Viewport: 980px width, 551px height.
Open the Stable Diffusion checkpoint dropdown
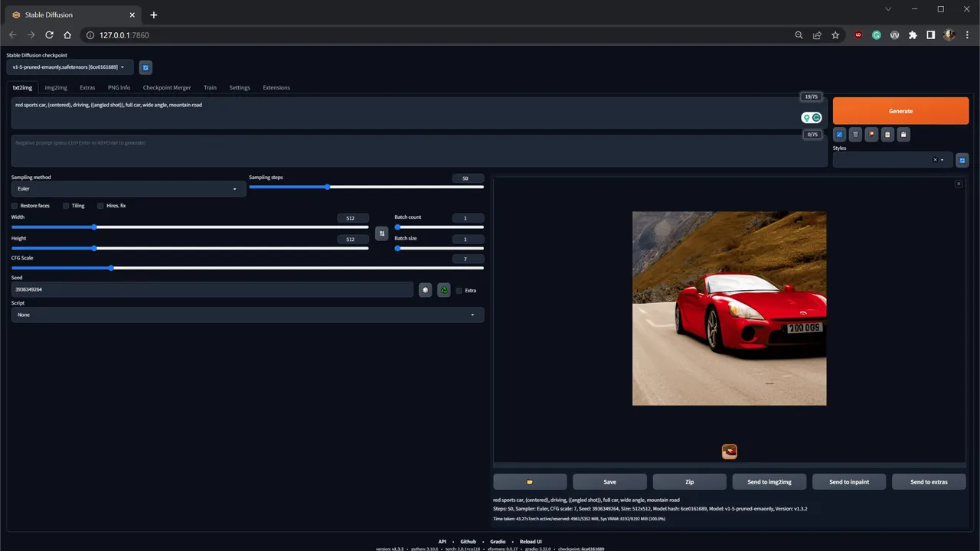(x=70, y=67)
